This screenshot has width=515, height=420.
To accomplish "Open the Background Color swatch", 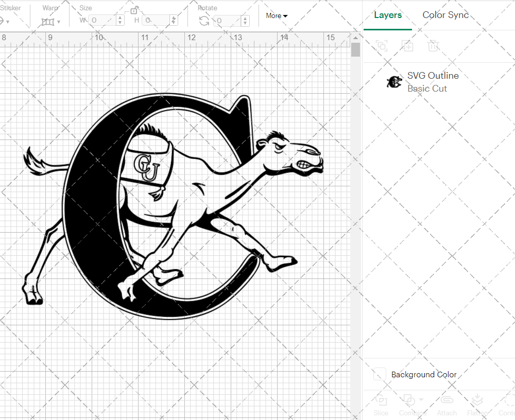I will (x=380, y=375).
